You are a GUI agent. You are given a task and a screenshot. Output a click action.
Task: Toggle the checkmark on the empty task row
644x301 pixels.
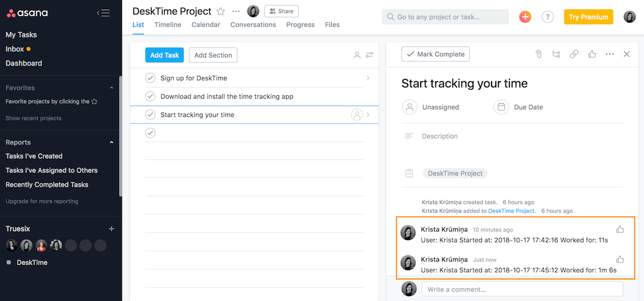[150, 133]
